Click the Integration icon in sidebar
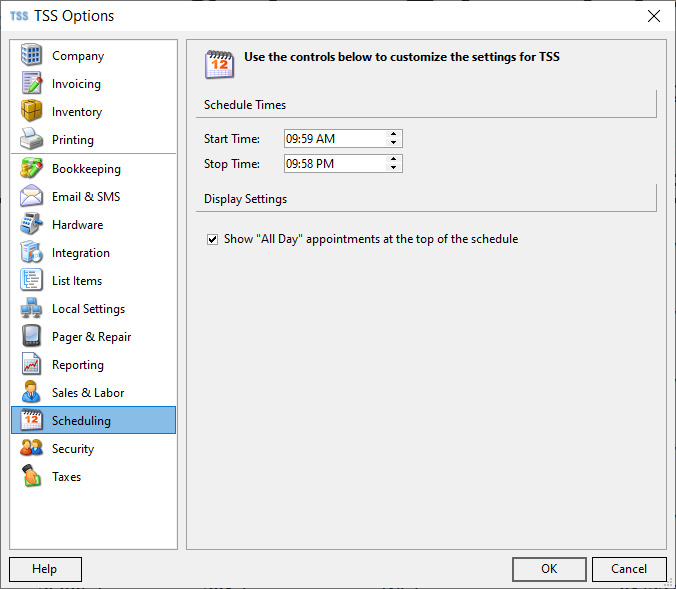Viewport: 676px width, 589px height. coord(31,252)
